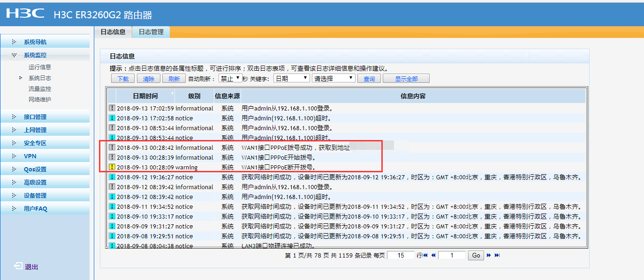Image resolution: width=644 pixels, height=280 pixels.
Task: Select log entry WAN1接口PPPoE开始拨号
Action: tap(347, 157)
